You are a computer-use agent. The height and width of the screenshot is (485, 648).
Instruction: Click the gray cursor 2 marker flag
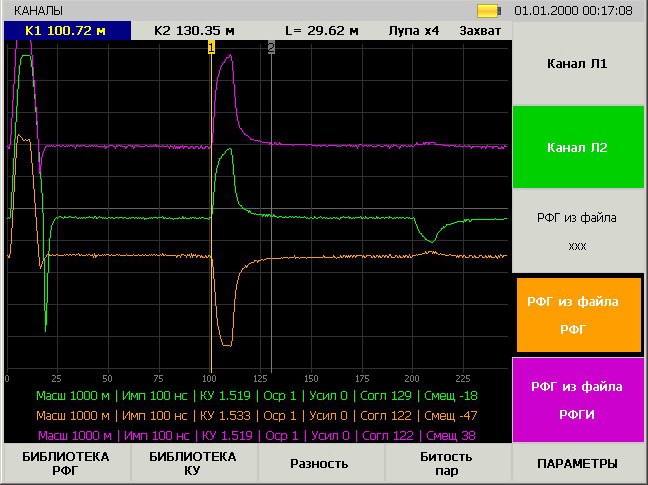pos(271,48)
